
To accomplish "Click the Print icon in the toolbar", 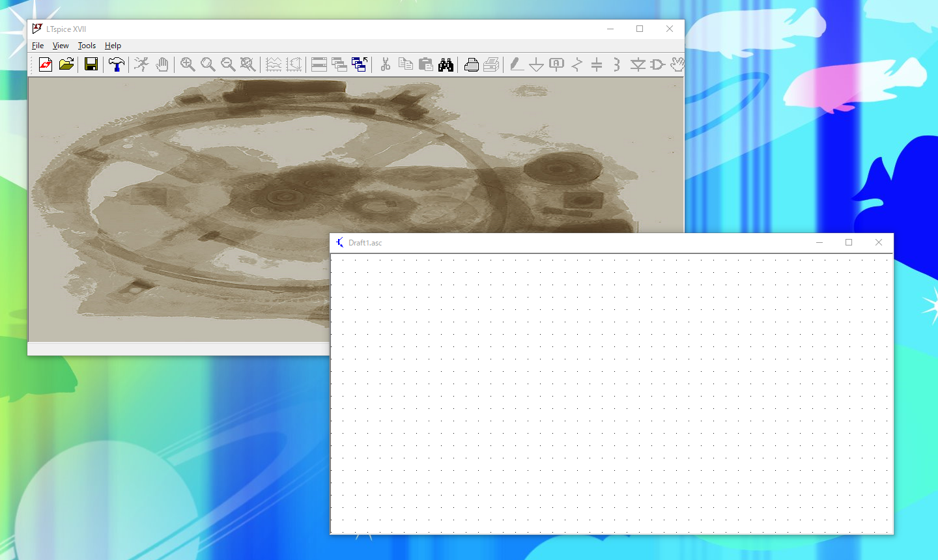I will (x=472, y=64).
